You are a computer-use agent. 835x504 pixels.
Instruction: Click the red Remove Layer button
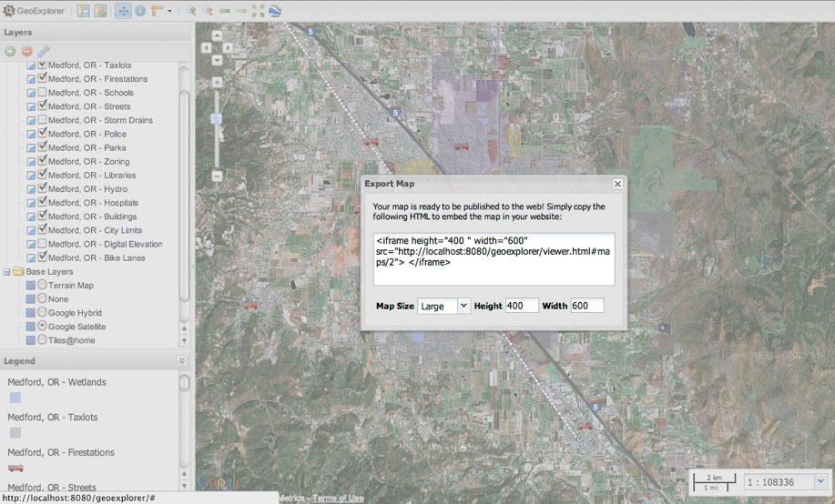(x=26, y=51)
